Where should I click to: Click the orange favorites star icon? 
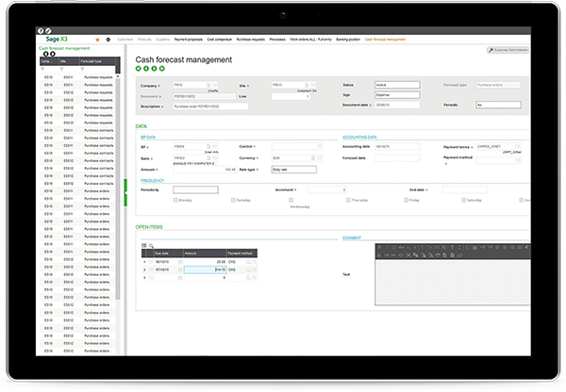[97, 40]
